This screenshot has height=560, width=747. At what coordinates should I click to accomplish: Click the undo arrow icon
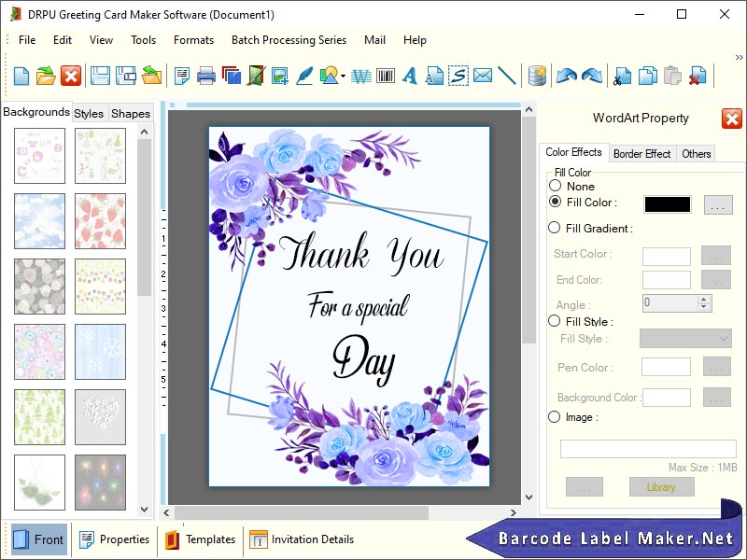tap(568, 77)
